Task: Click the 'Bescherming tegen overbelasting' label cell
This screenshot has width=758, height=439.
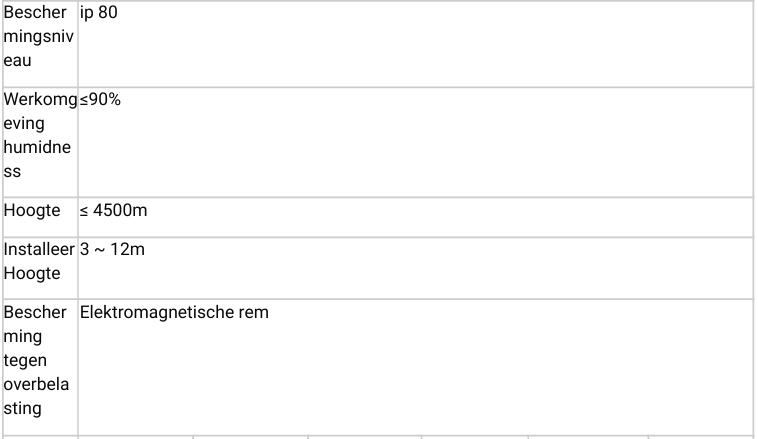Action: coord(39,360)
